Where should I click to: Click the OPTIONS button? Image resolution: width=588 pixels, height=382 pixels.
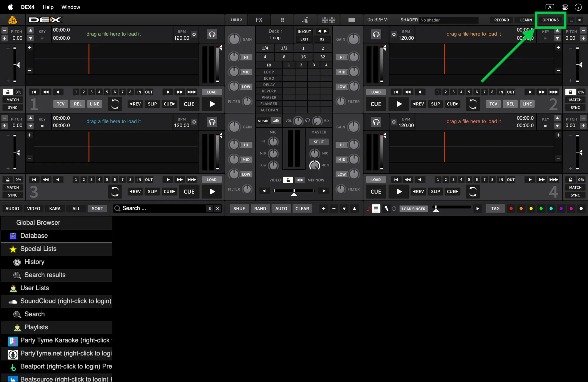[550, 20]
